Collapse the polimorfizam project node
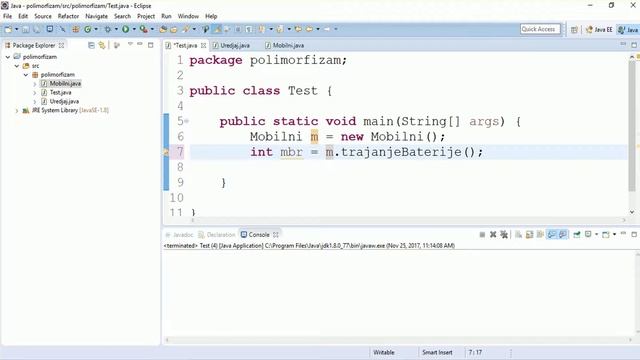Viewport: 640px width, 360px height. click(8, 57)
